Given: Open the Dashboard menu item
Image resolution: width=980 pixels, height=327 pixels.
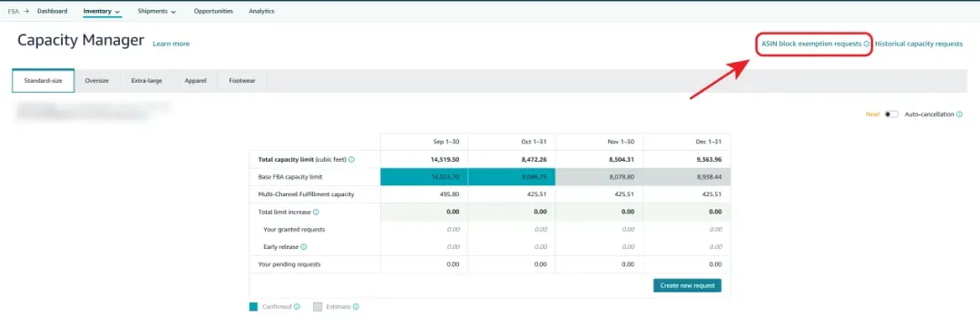Looking at the screenshot, I should (x=53, y=11).
